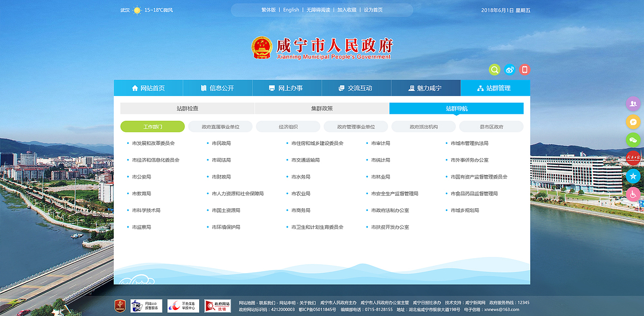Open the 网络110报警服务 footer badge
Image resolution: width=644 pixels, height=316 pixels.
146,306
